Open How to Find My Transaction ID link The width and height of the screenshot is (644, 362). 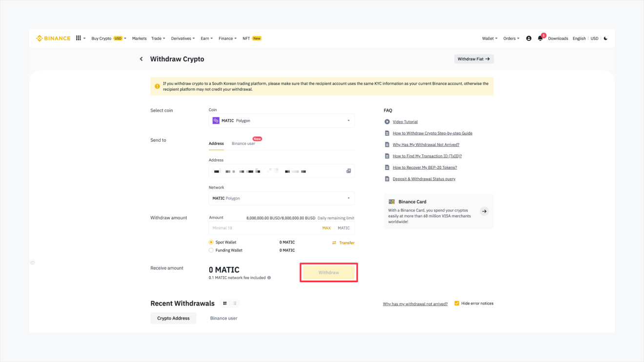pos(427,156)
